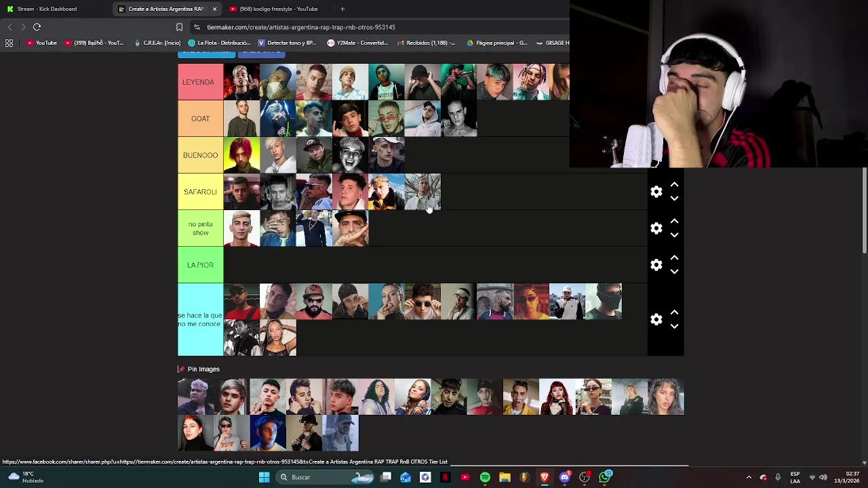The image size is (868, 488).
Task: Select the LEYENDA tier label
Action: (x=201, y=82)
